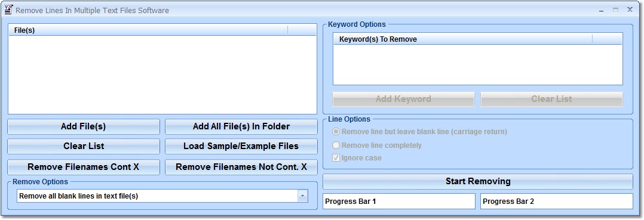The width and height of the screenshot is (644, 220).
Task: Load Sample/Example Files
Action: [x=241, y=146]
